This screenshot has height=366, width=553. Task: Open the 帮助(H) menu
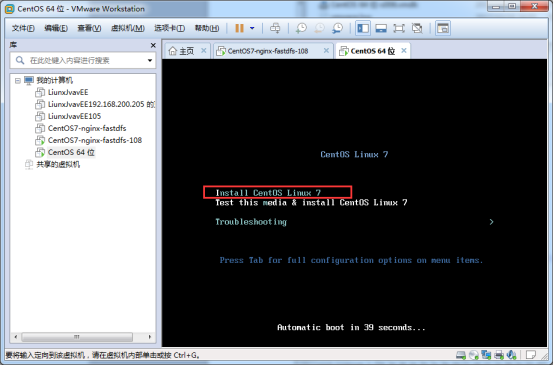(x=207, y=28)
